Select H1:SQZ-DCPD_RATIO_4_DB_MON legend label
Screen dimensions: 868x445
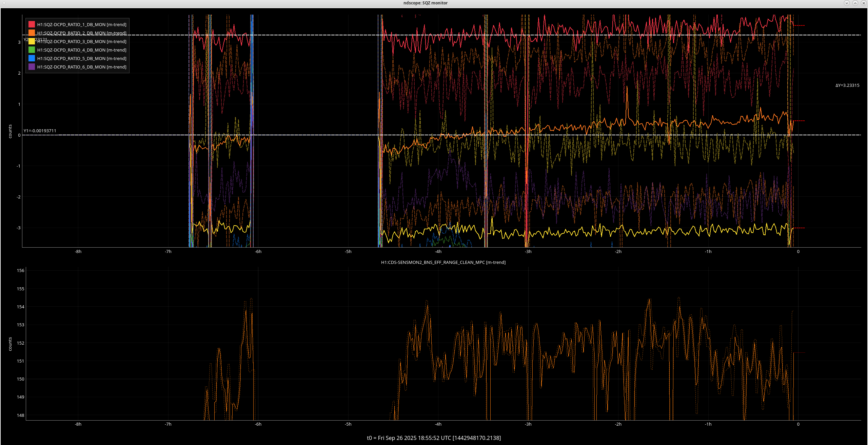click(81, 50)
